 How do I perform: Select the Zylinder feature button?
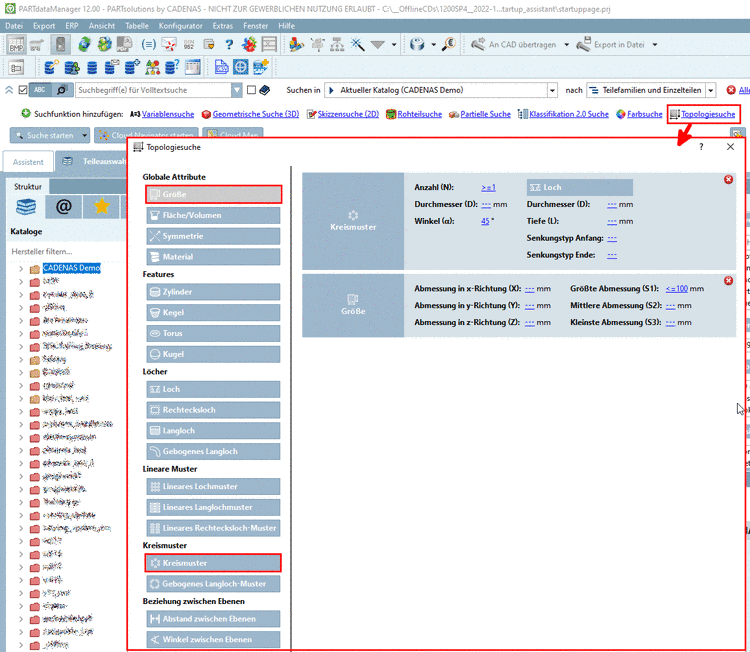click(x=213, y=292)
